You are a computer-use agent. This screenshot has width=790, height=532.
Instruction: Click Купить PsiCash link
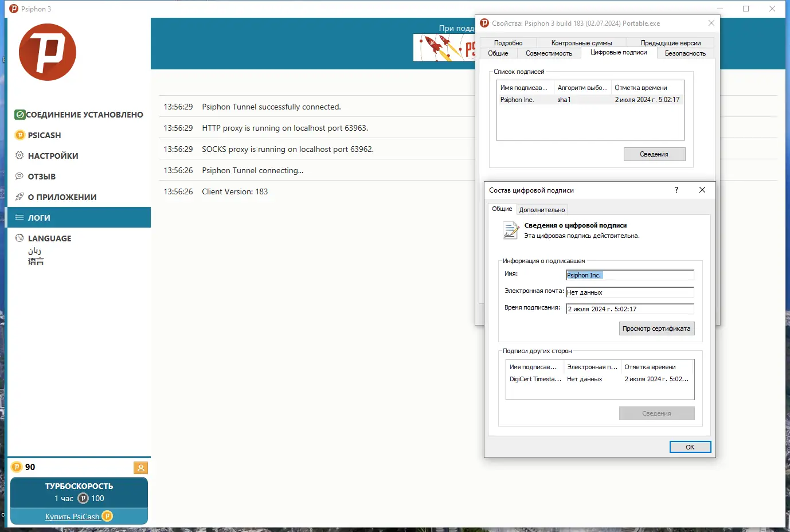[72, 517]
